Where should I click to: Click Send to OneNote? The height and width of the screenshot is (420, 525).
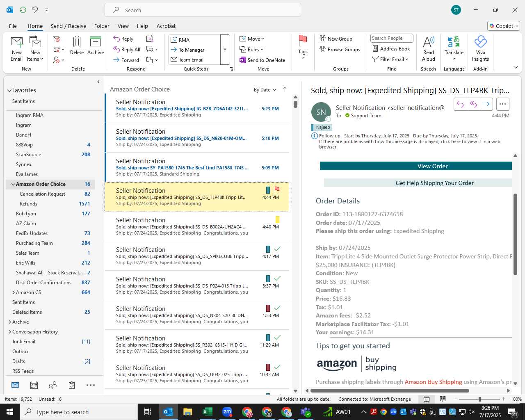click(x=262, y=60)
